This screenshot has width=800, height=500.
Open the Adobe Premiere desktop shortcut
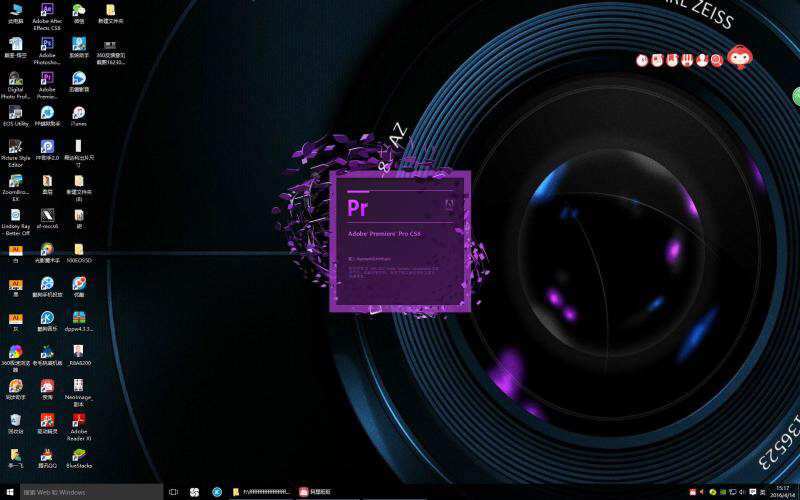[x=47, y=85]
